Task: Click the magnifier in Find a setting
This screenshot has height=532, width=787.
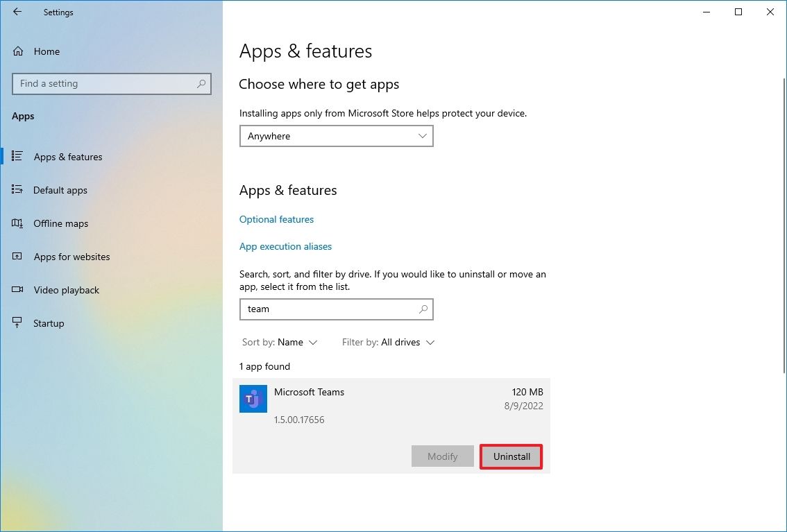Action: tap(201, 83)
